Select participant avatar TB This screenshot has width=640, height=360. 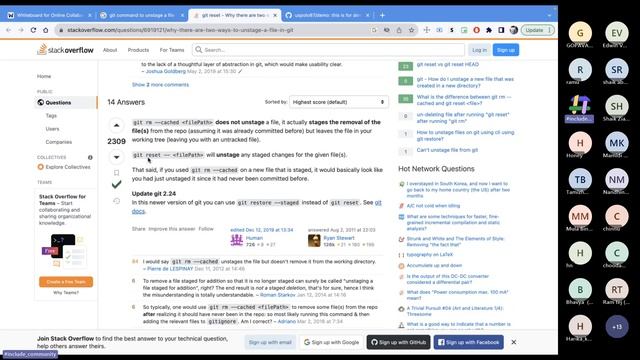[580, 180]
